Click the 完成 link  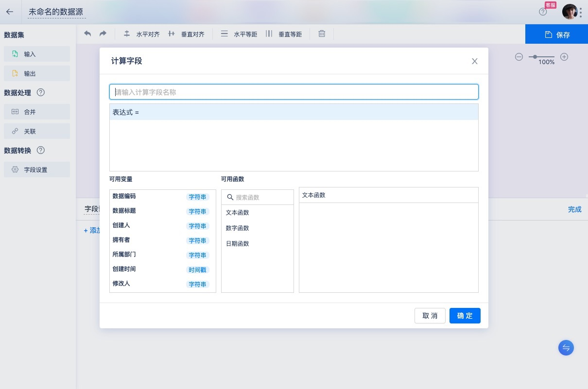point(575,209)
